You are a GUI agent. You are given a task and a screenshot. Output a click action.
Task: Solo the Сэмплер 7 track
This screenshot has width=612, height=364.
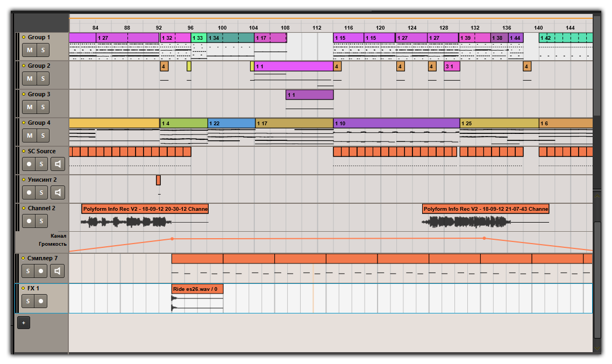pyautogui.click(x=28, y=271)
